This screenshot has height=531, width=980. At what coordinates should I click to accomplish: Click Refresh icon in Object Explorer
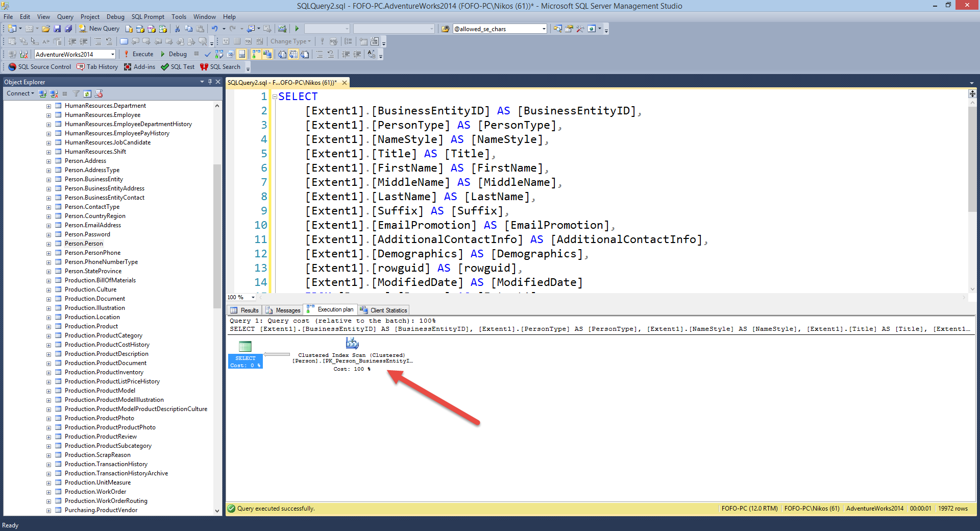point(87,93)
